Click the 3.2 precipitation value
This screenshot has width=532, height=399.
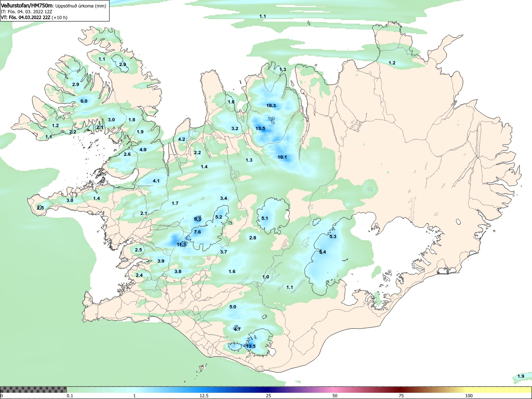(x=235, y=128)
